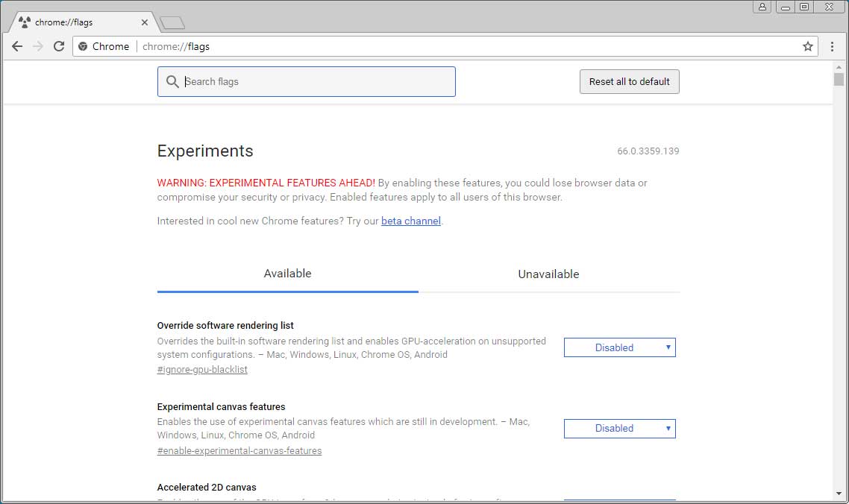Click the magnifier icon in Search flags box
Image resolution: width=849 pixels, height=504 pixels.
(x=172, y=82)
